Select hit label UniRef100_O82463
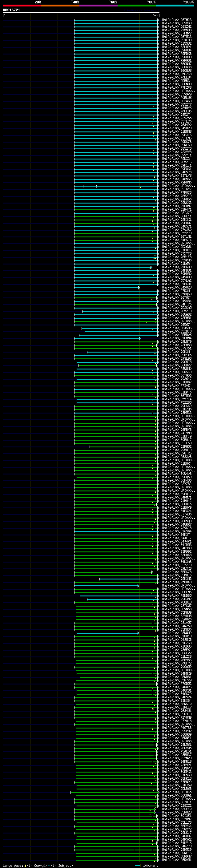The image size is (197, 868). 177,101
